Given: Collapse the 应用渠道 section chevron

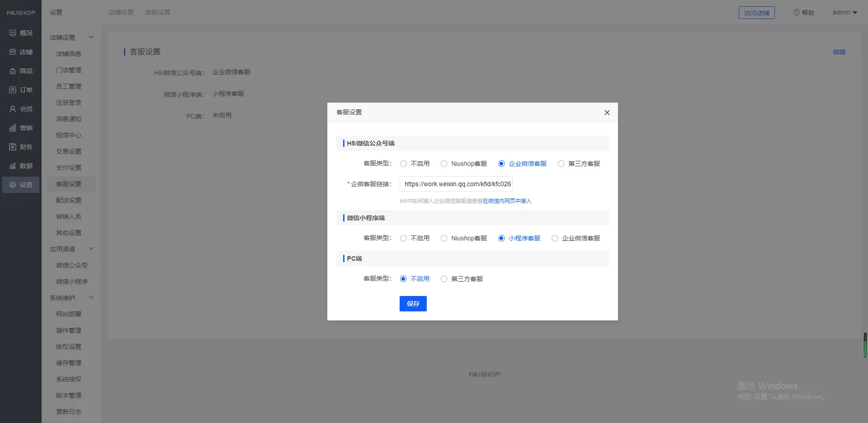Looking at the screenshot, I should (x=91, y=249).
